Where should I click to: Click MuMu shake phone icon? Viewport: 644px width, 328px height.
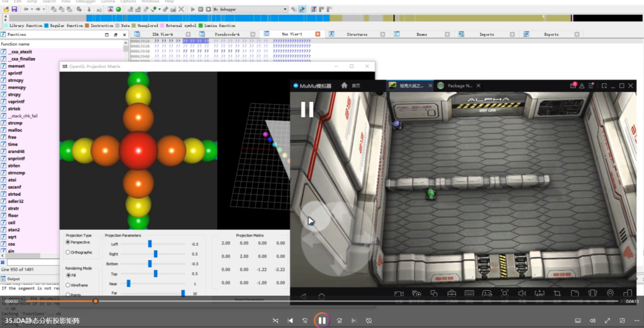[x=592, y=293]
